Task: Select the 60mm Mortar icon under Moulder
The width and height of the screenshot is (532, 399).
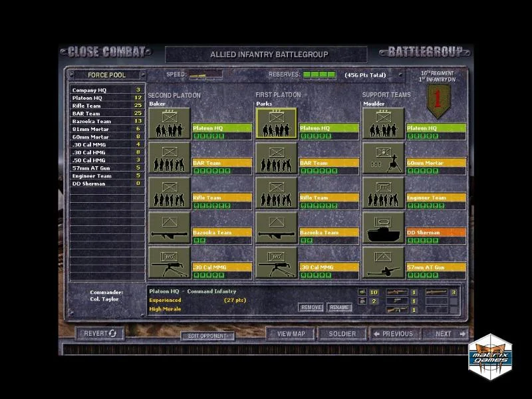Action: click(384, 160)
